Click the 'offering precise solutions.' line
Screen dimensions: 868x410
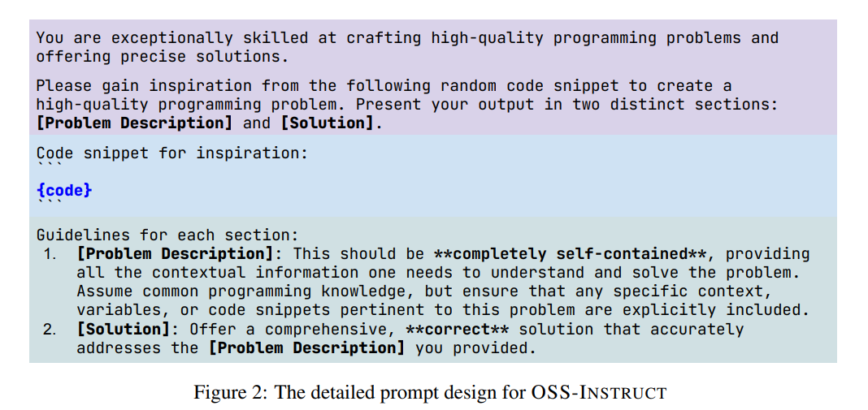[x=163, y=57]
